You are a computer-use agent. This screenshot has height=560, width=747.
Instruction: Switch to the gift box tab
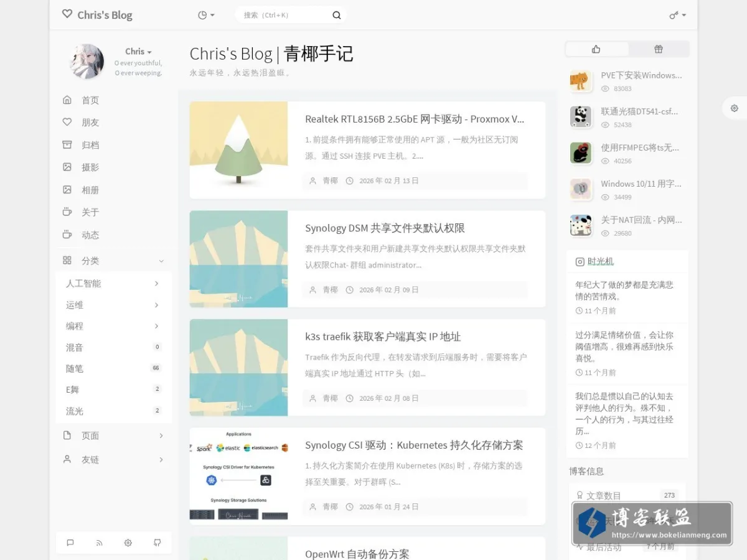659,49
